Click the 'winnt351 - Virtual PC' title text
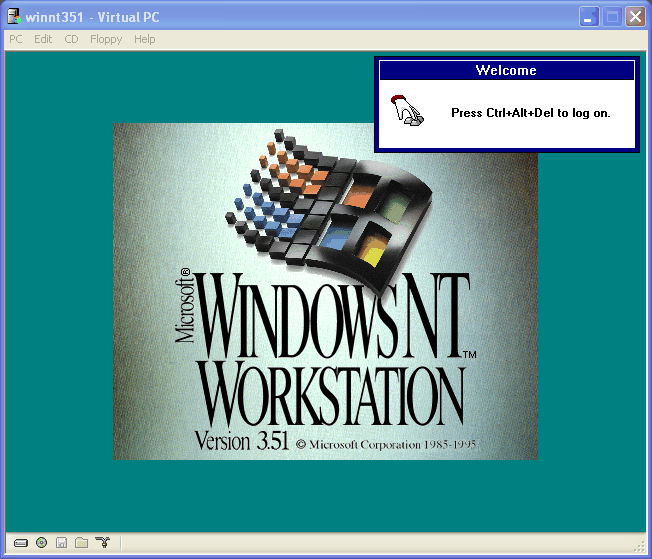The height and width of the screenshot is (559, 652). point(92,17)
